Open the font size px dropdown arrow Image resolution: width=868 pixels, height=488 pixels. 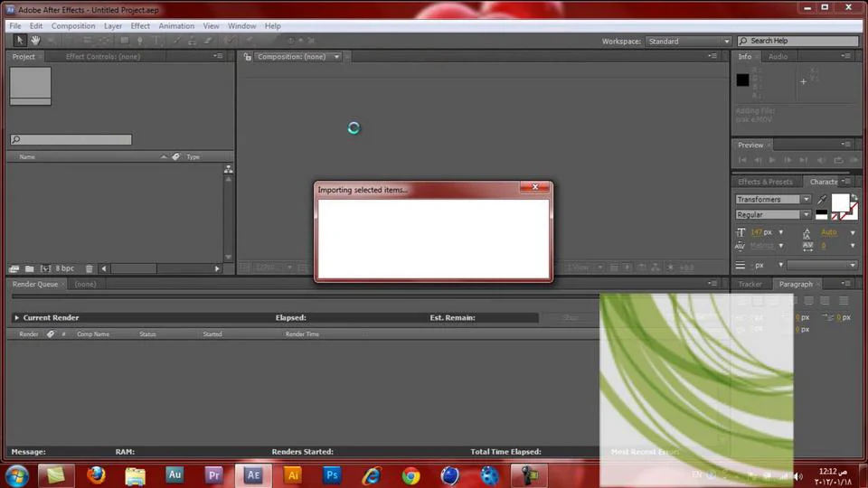(x=781, y=232)
